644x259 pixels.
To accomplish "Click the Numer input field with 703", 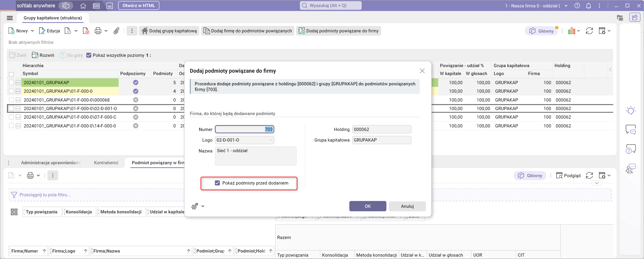I will (x=245, y=129).
